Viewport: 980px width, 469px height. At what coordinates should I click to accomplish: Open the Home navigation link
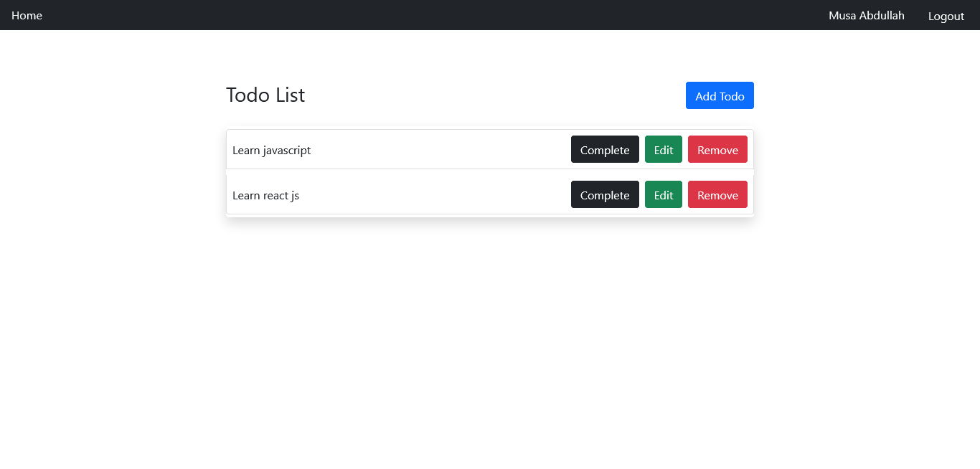pos(27,15)
